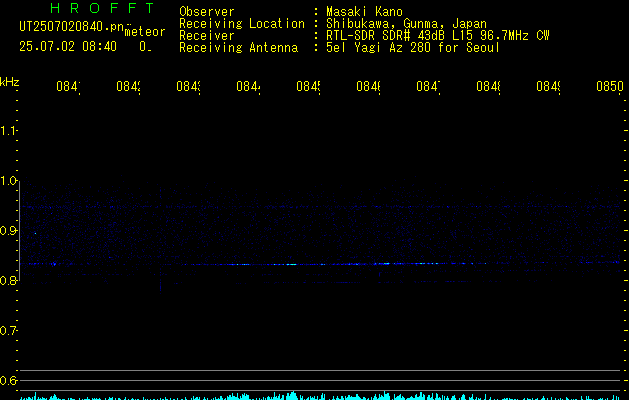
Task: Click the meteor label
Action: coord(145,32)
